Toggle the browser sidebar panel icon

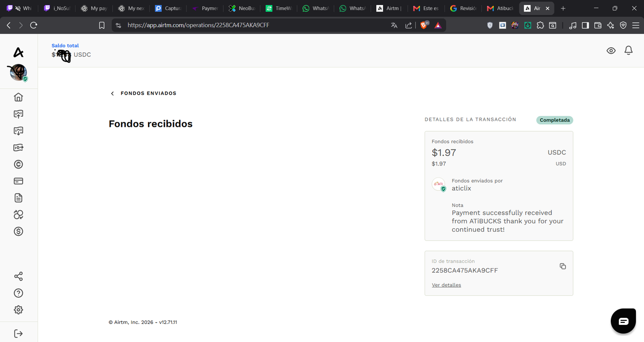pos(585,25)
